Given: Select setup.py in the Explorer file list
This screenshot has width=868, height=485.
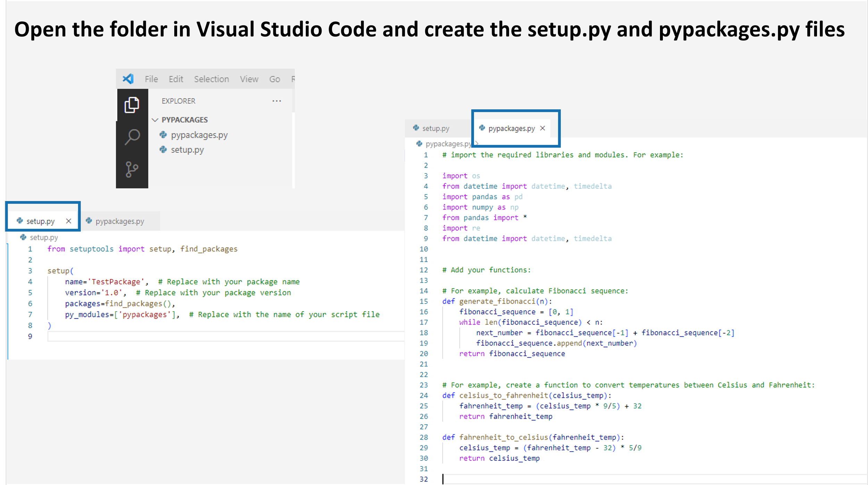Looking at the screenshot, I should pyautogui.click(x=187, y=150).
